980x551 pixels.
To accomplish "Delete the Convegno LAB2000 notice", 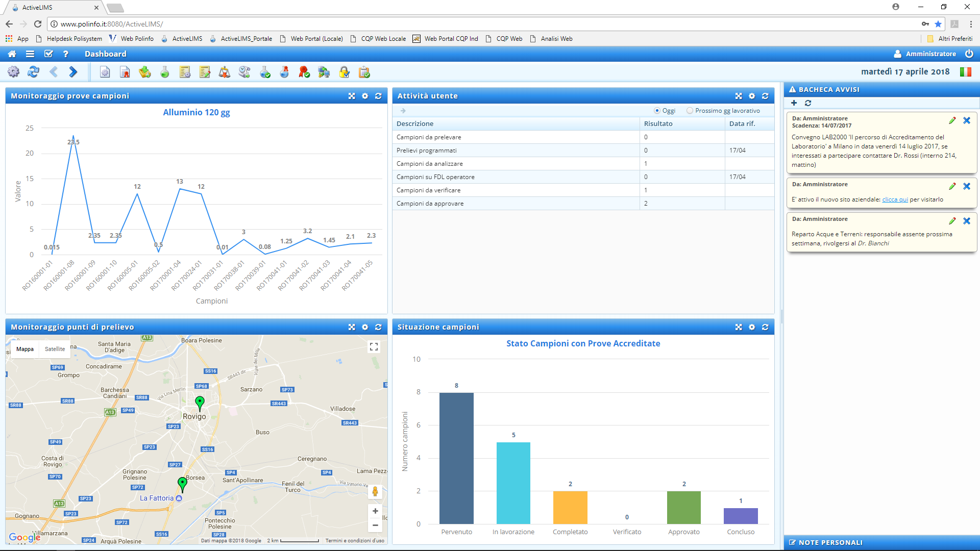I will point(967,120).
